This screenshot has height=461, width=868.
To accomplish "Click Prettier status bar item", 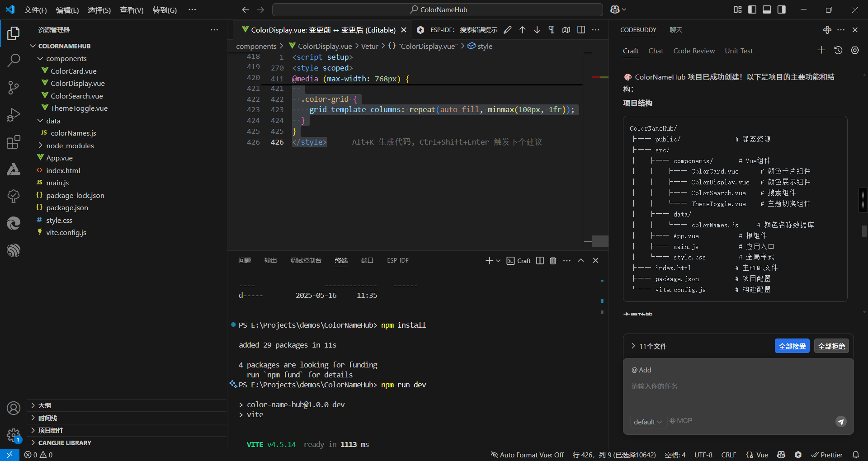I will [x=827, y=455].
